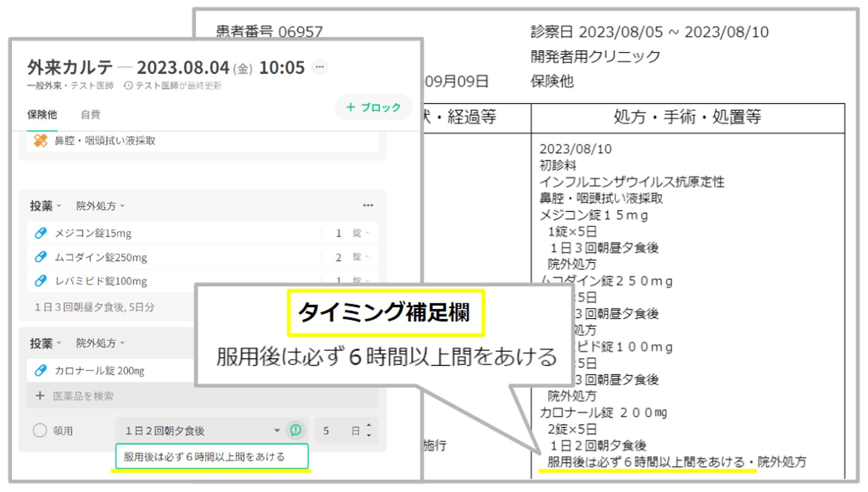Click the green timing supplement icon

(x=296, y=430)
